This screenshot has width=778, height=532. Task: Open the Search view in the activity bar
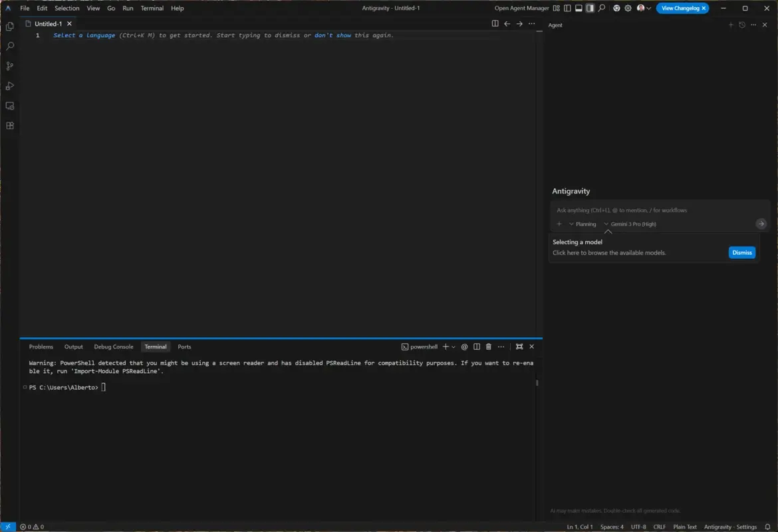coord(9,45)
